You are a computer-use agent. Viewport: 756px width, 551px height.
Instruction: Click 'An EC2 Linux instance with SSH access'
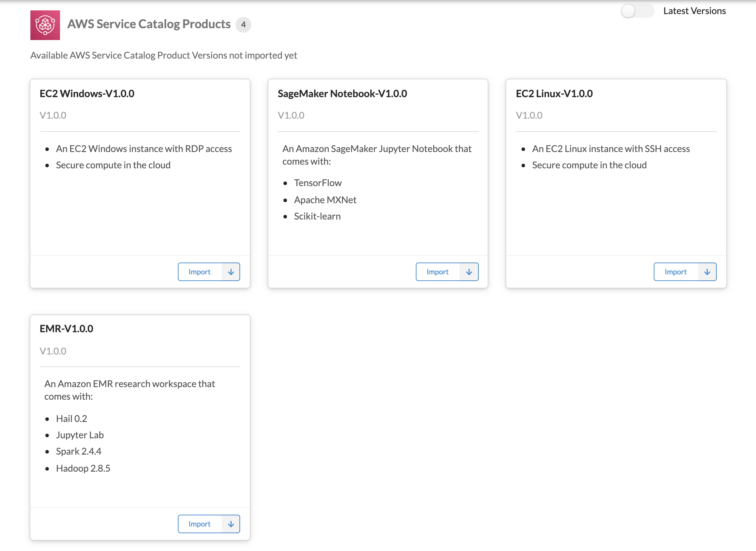611,149
